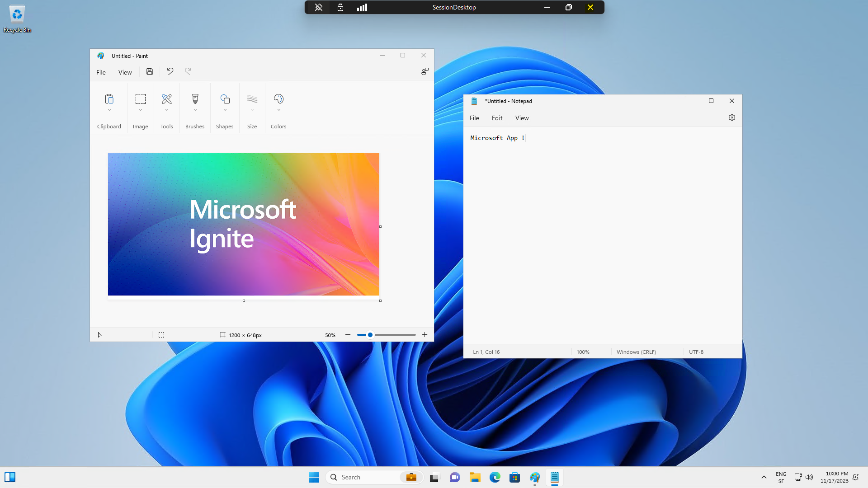Open the View menu in Notepad
Screen dimensions: 868x488
click(x=522, y=118)
